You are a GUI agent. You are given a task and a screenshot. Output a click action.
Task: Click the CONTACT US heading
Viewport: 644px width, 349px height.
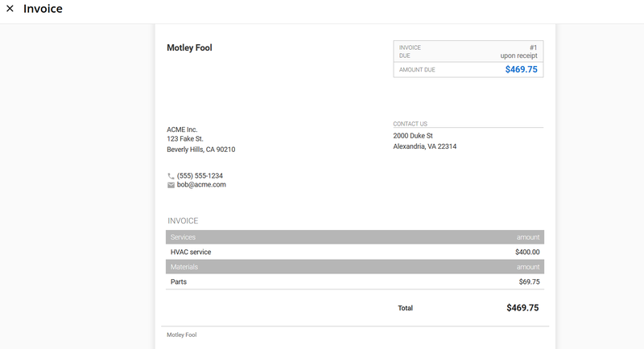click(x=410, y=124)
